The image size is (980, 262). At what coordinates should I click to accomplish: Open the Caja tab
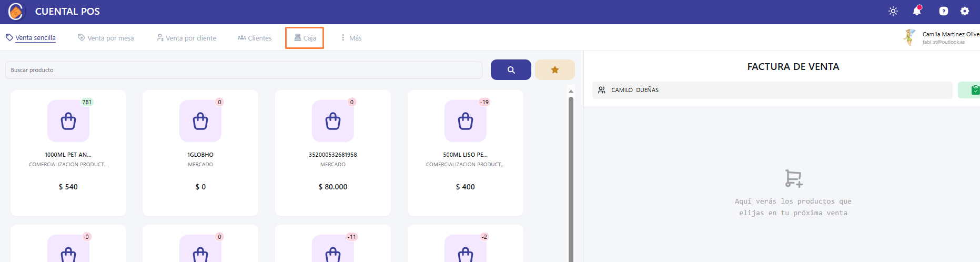(305, 38)
